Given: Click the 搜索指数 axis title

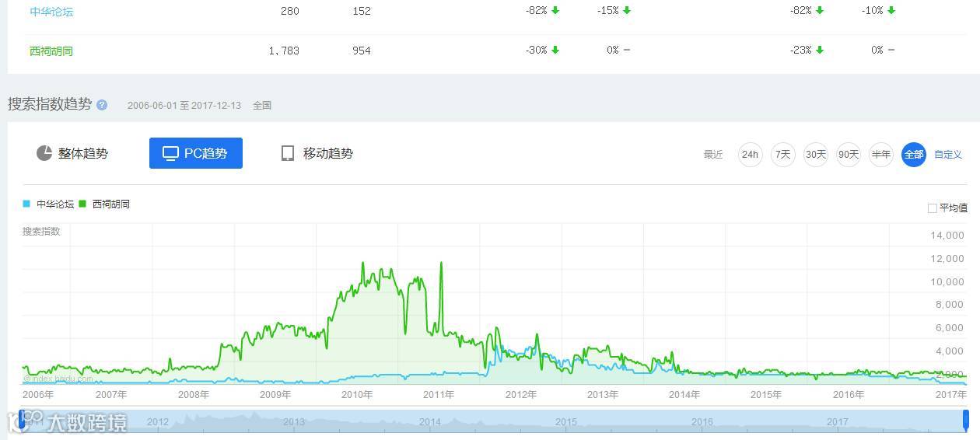Looking at the screenshot, I should (41, 231).
